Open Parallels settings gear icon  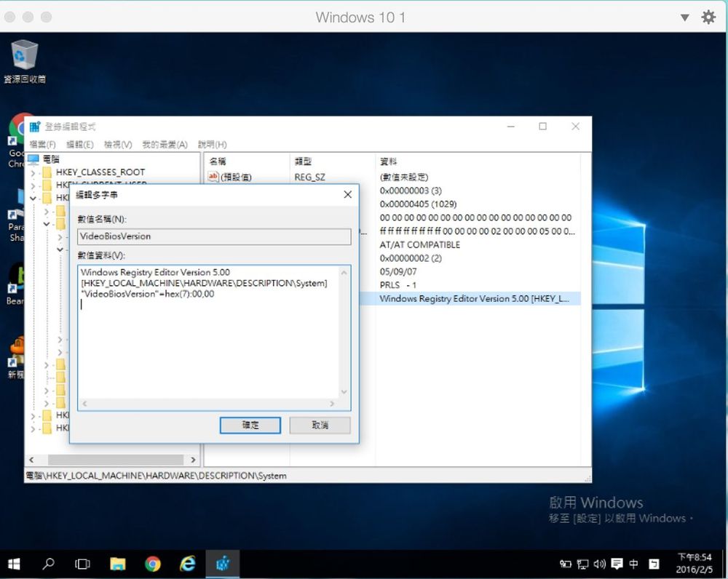(x=708, y=17)
